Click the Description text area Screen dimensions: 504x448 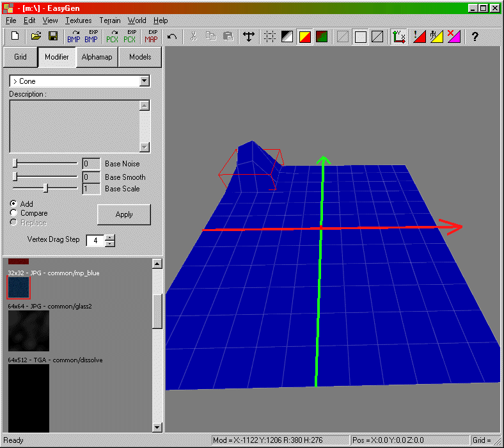tap(74, 126)
